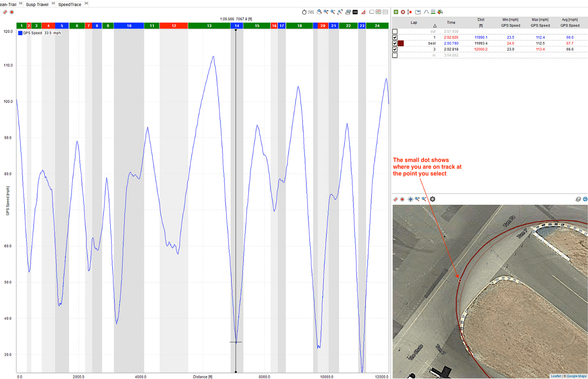588x379 pixels.
Task: Click red record dot icon in map toolbar
Action: click(x=402, y=199)
